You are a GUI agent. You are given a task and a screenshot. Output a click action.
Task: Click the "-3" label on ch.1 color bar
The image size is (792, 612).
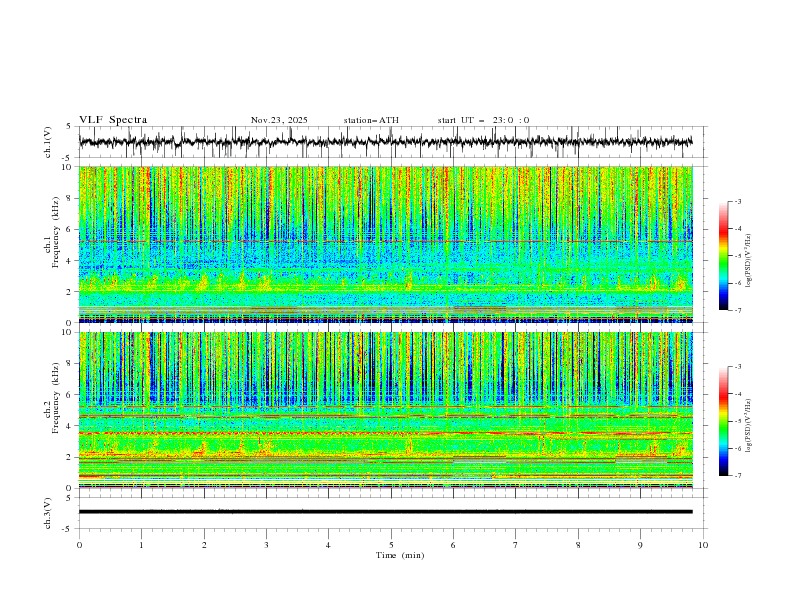(x=737, y=202)
